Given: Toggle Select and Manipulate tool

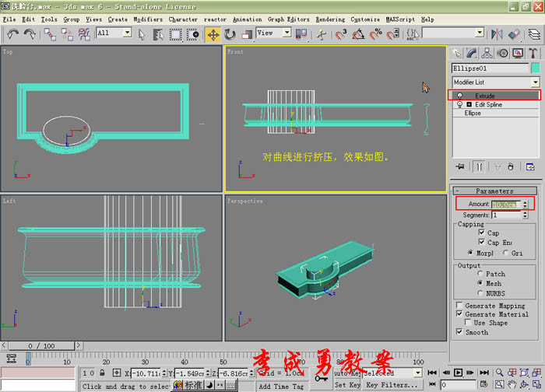Looking at the screenshot, I should [x=322, y=34].
